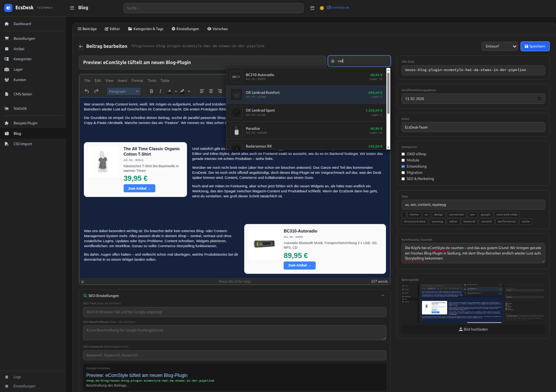Select Bestellungen in the sidebar

point(25,38)
